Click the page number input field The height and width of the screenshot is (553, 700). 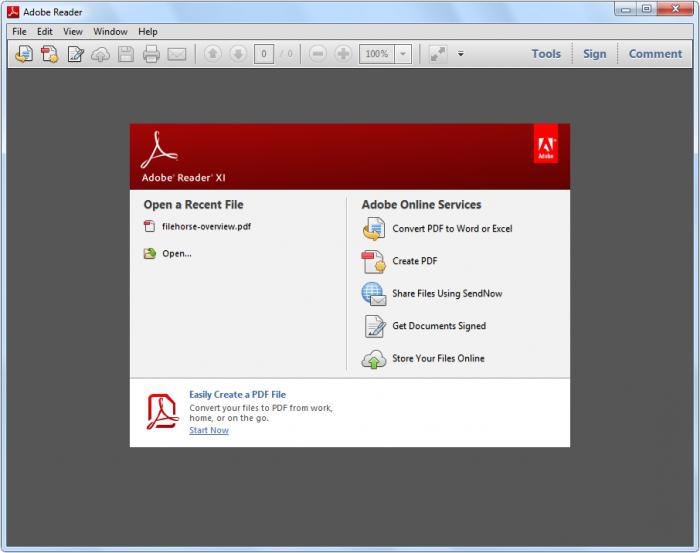tap(264, 54)
